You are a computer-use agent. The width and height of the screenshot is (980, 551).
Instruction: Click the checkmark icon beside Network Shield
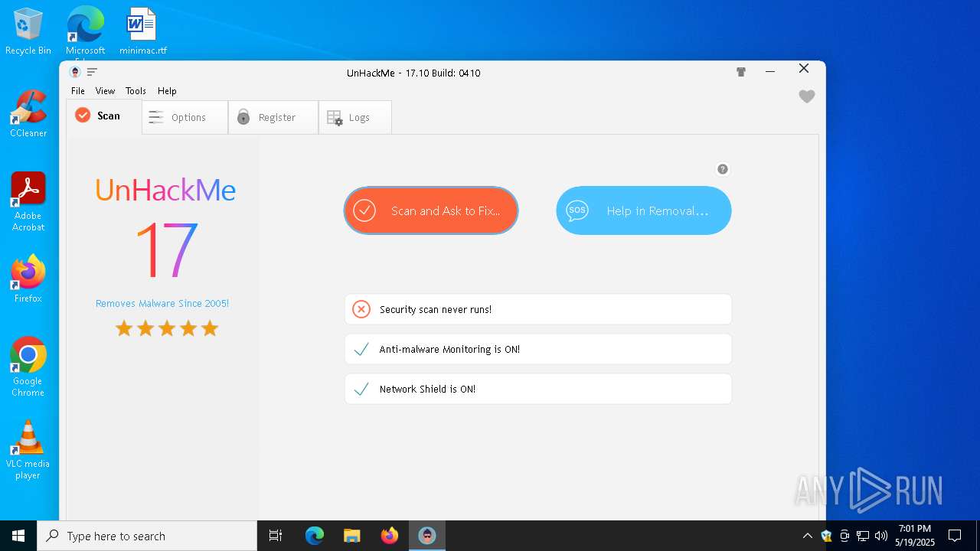point(361,389)
